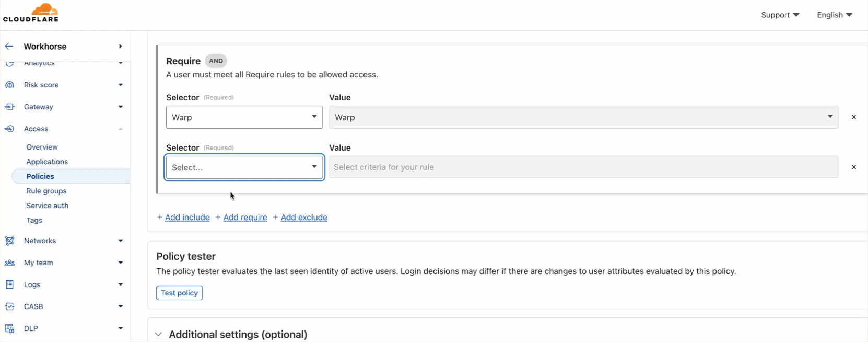
Task: Click the Add include link
Action: click(x=187, y=218)
